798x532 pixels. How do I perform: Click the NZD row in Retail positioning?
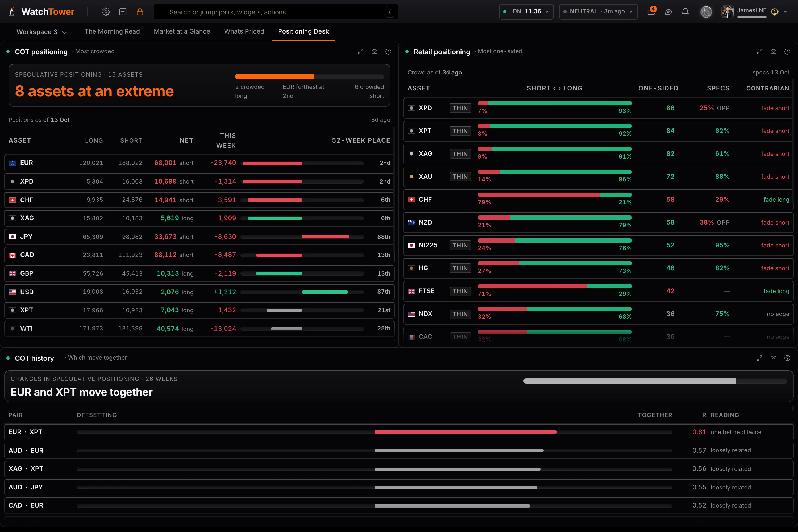[598, 222]
